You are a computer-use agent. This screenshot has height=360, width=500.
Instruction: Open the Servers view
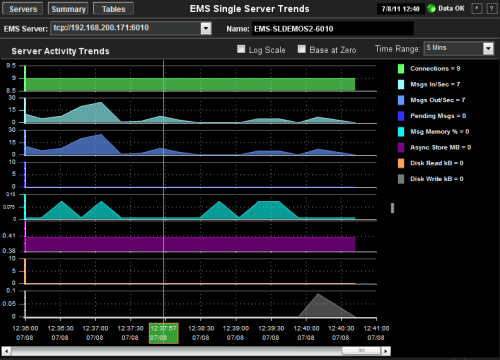click(23, 9)
